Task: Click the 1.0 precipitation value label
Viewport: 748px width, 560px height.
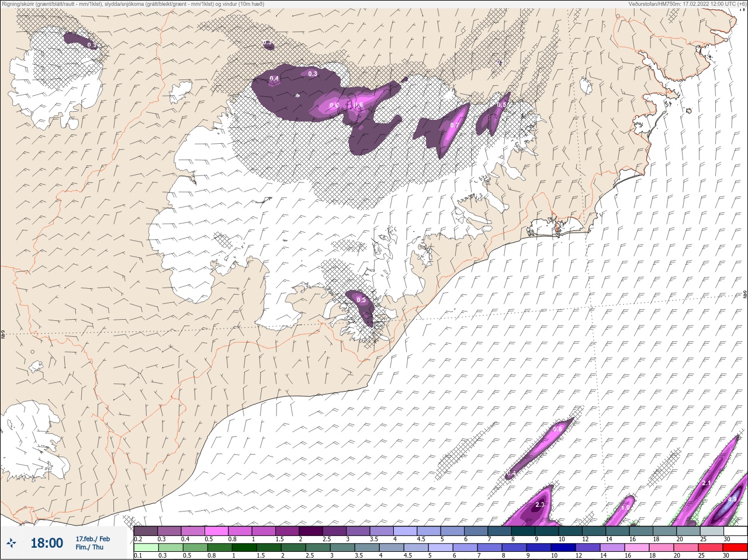Action: tap(625, 507)
